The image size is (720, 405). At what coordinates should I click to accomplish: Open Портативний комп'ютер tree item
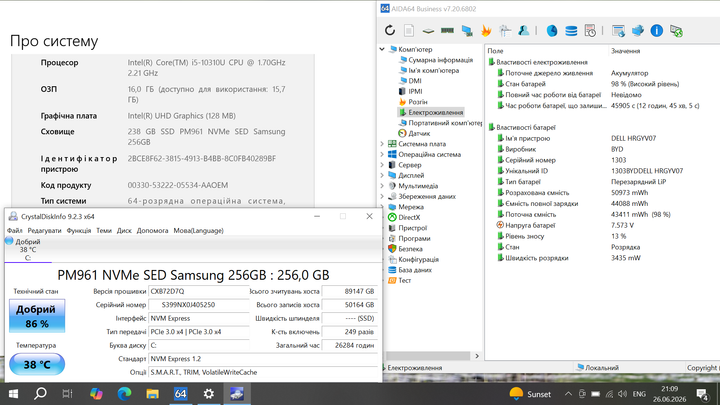tap(445, 123)
